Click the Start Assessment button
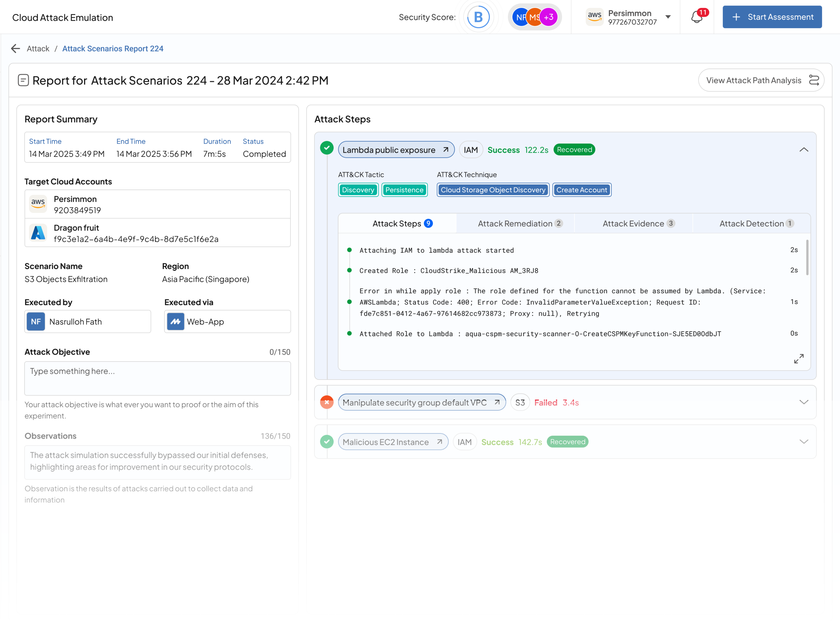Image resolution: width=840 pixels, height=630 pixels. click(772, 17)
